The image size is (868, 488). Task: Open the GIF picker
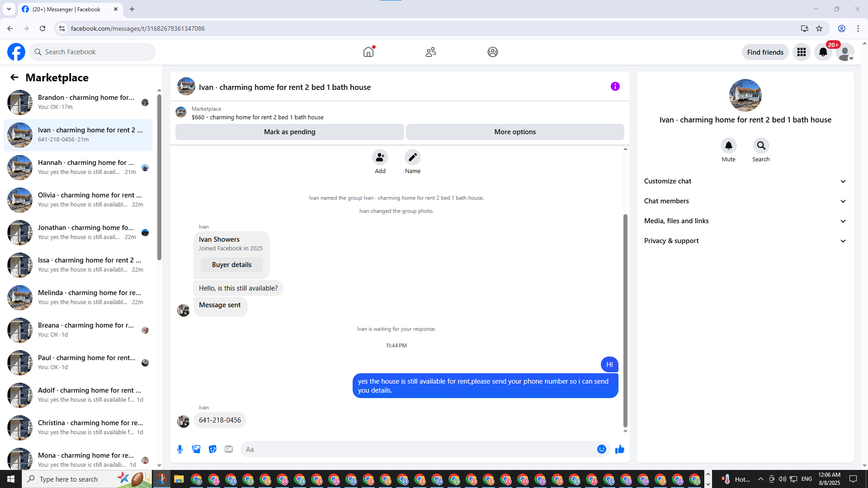[229, 449]
